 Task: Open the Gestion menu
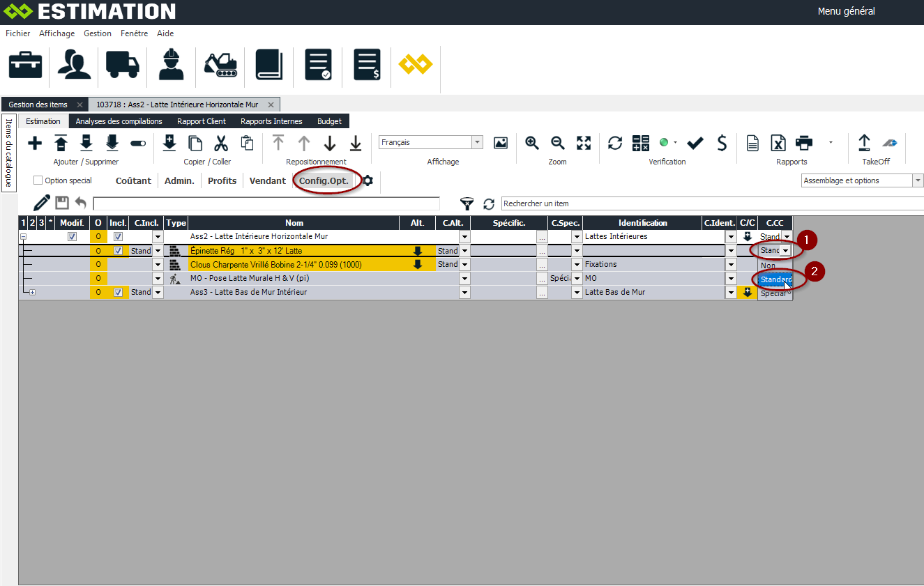97,33
